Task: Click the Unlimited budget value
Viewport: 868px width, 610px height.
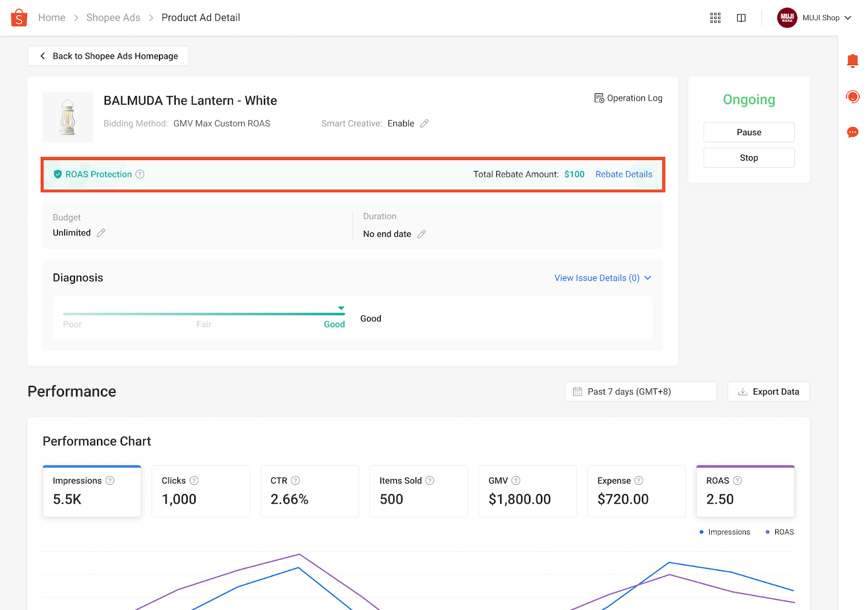Action: (72, 233)
